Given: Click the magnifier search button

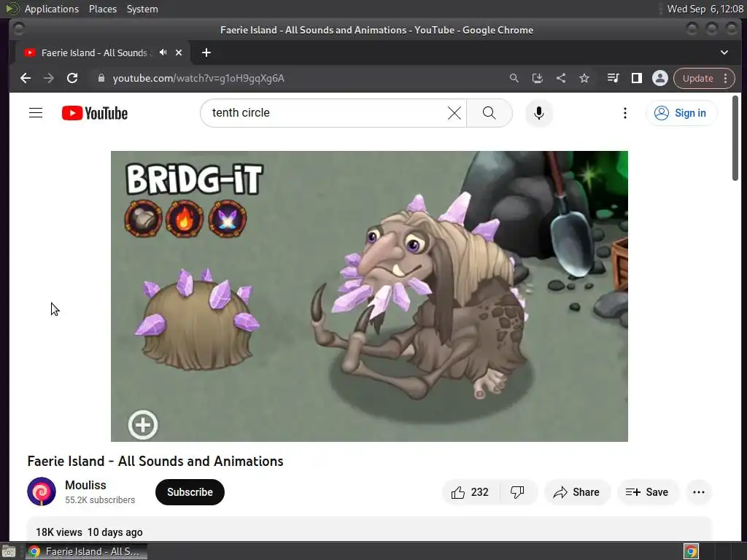Looking at the screenshot, I should point(489,113).
